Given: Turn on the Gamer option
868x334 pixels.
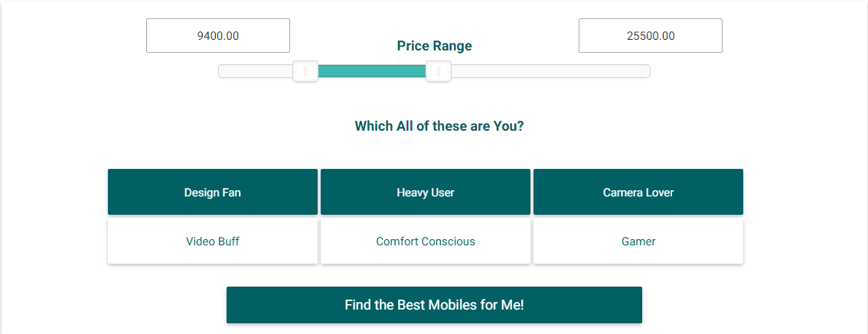Looking at the screenshot, I should (638, 242).
